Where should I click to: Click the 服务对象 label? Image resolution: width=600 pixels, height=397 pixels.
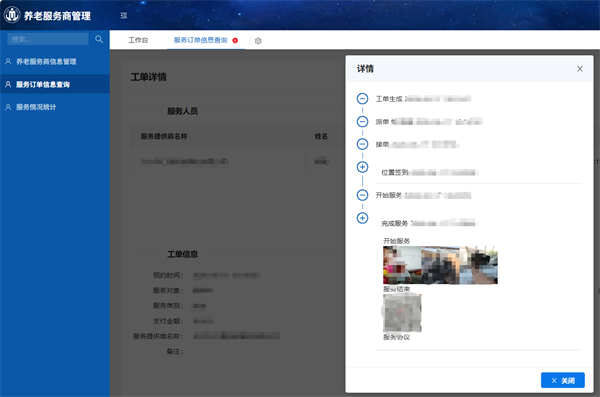point(168,291)
